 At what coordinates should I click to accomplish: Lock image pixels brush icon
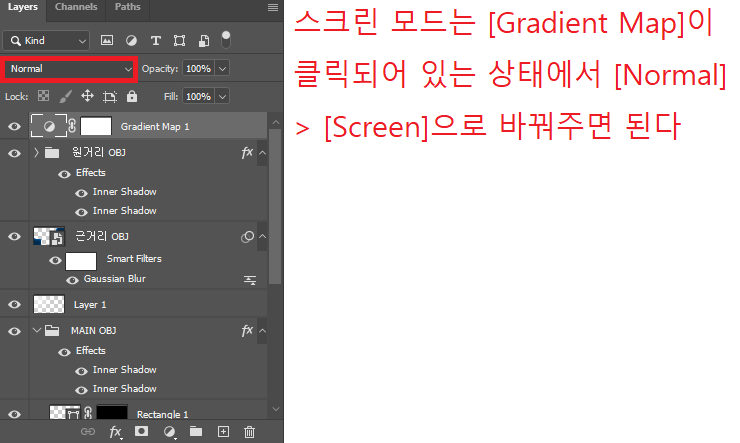coord(66,96)
